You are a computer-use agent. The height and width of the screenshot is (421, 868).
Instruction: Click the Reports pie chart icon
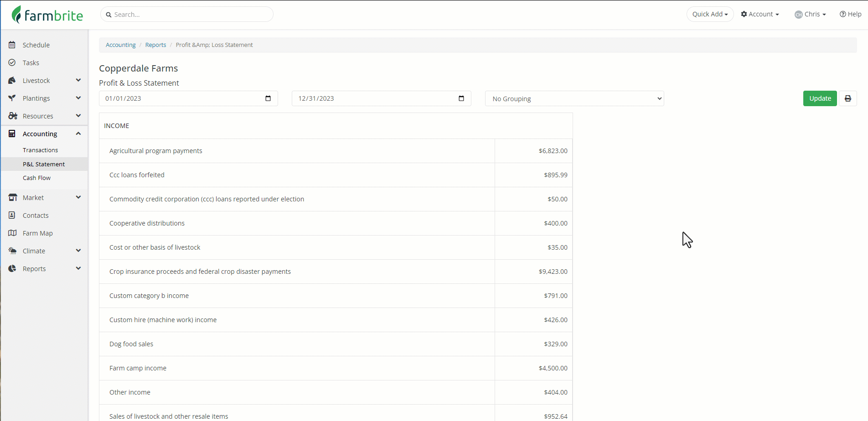12,268
